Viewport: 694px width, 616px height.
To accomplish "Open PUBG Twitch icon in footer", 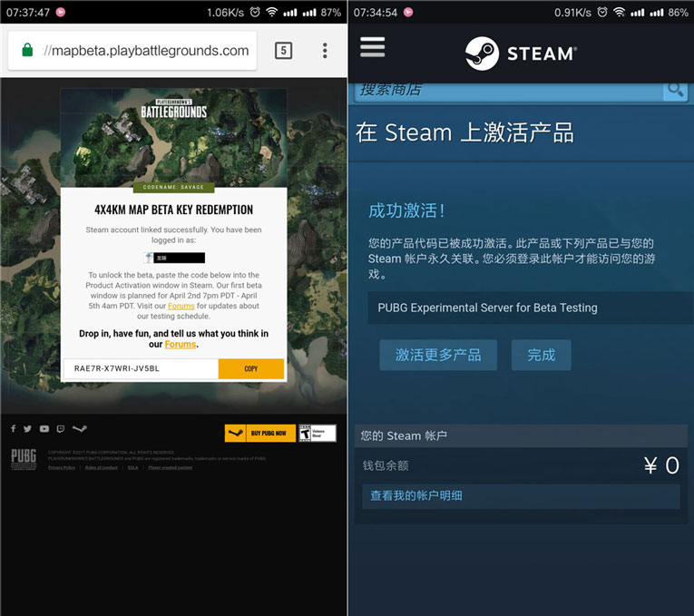I will pos(60,429).
